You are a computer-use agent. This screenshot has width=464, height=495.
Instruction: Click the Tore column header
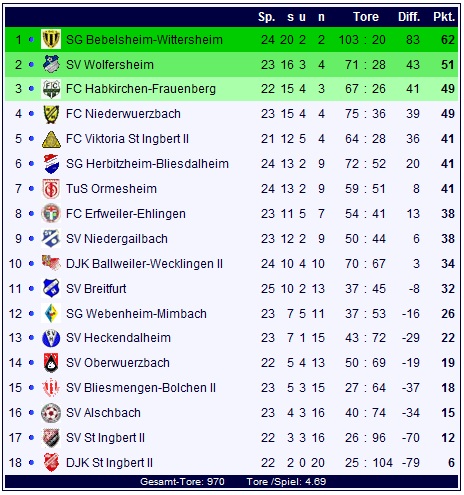pos(366,17)
